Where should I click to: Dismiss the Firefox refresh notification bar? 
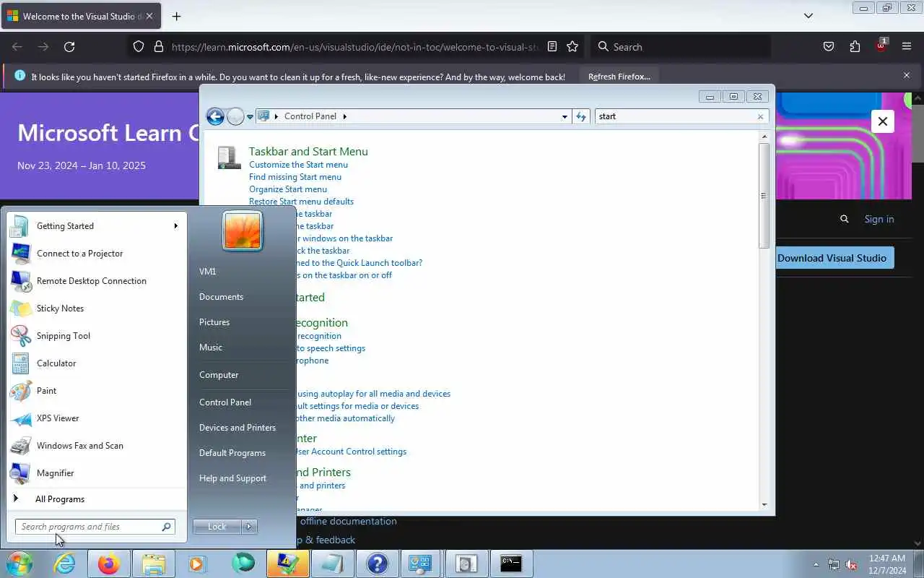(907, 75)
